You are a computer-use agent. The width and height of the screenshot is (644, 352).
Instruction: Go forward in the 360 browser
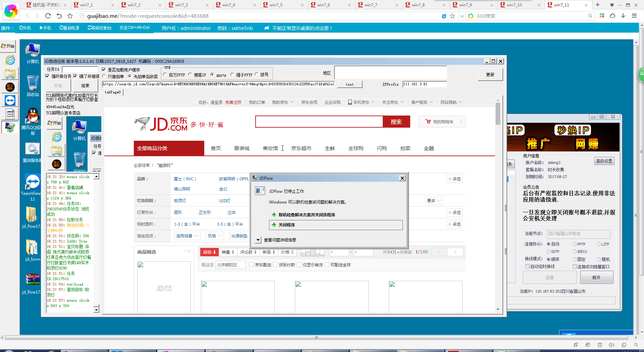click(x=37, y=16)
